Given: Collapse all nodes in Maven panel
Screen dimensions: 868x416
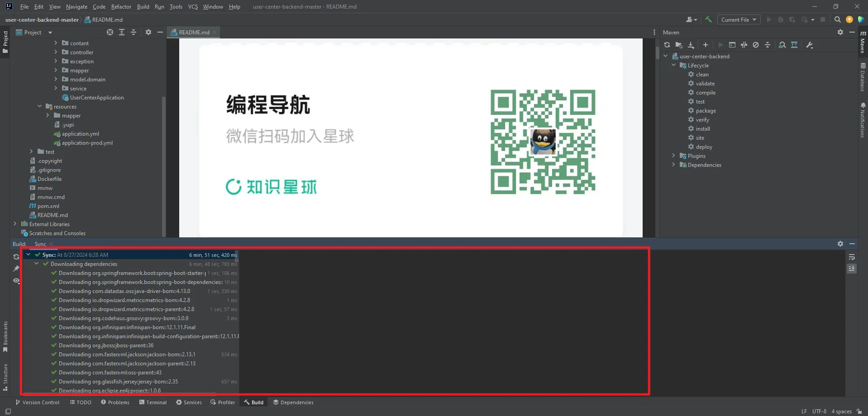Looking at the screenshot, I should click(768, 45).
